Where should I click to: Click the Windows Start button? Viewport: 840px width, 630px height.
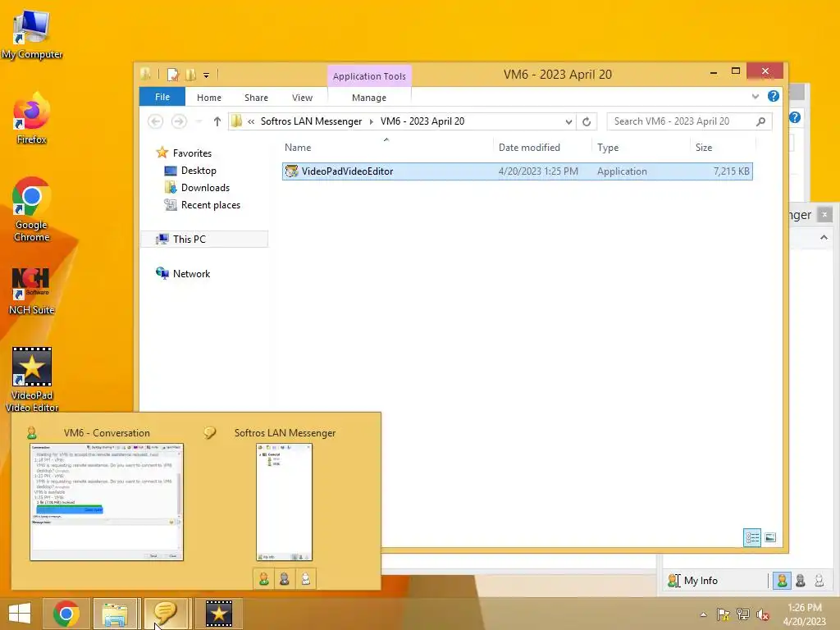coord(20,614)
